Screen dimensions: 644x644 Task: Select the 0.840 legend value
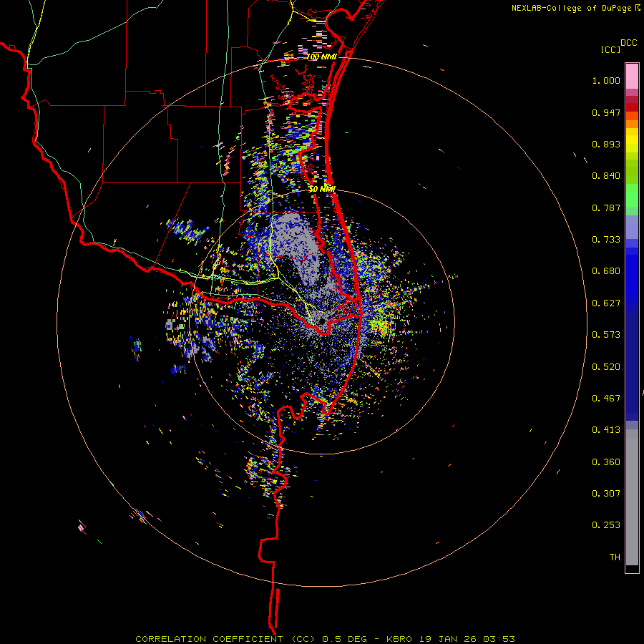click(x=606, y=176)
